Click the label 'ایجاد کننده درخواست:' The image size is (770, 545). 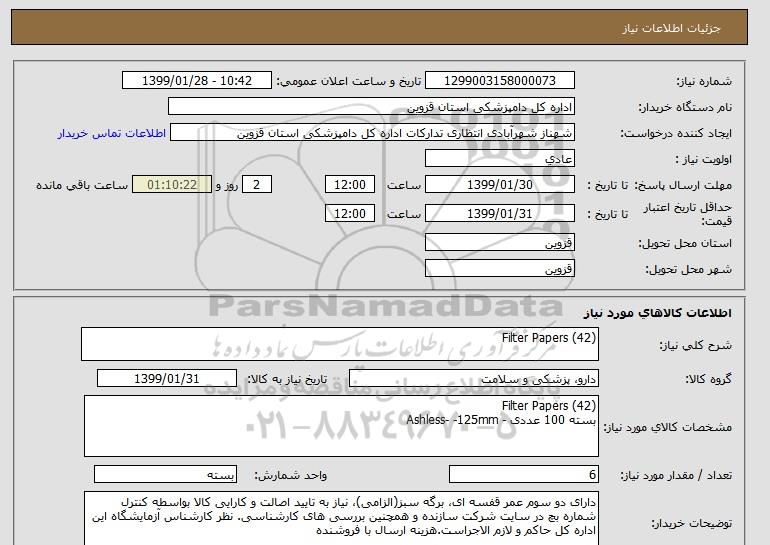click(676, 134)
